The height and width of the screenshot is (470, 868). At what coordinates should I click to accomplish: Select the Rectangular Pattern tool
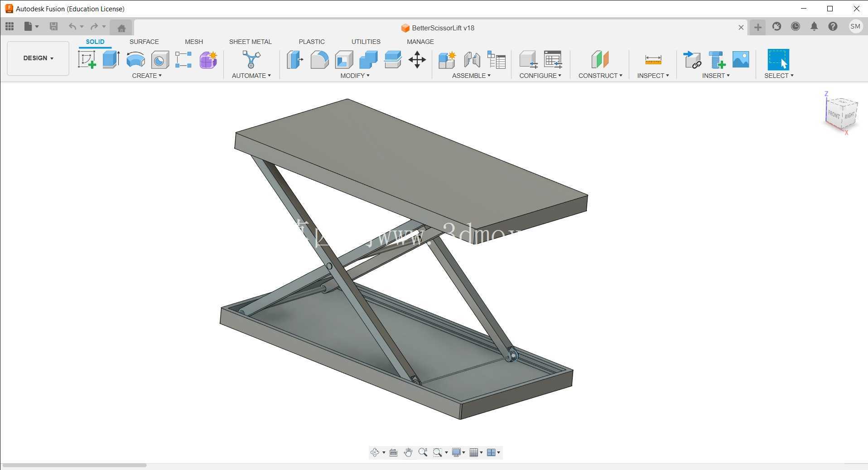[183, 60]
